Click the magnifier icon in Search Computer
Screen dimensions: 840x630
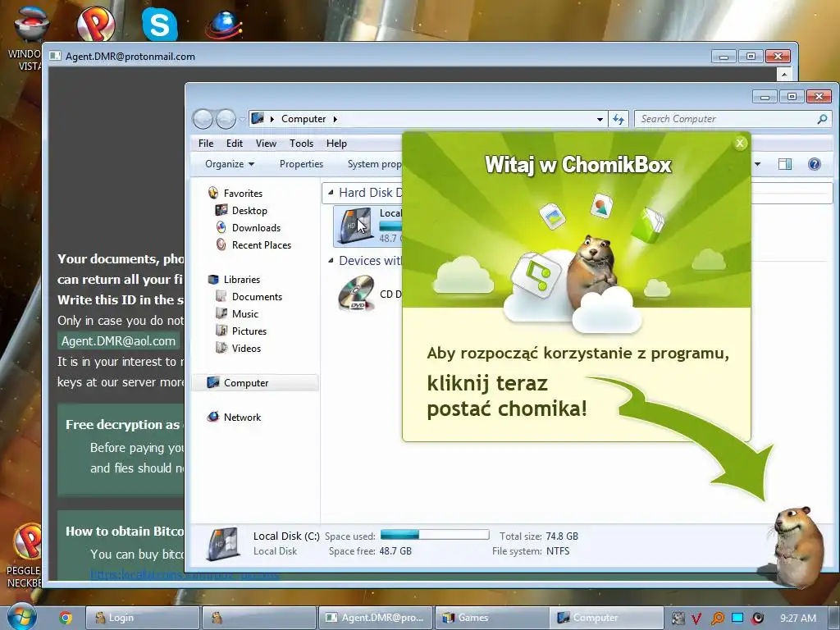coord(822,119)
